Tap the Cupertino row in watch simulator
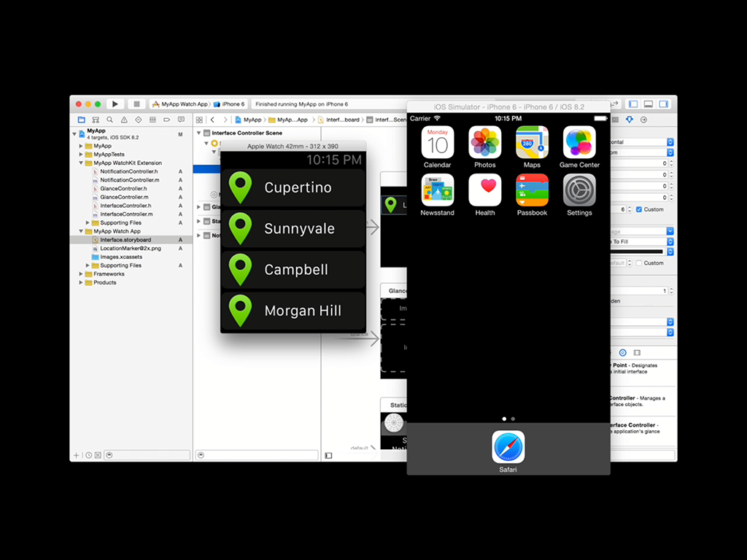Viewport: 747px width, 560px height. pos(293,187)
